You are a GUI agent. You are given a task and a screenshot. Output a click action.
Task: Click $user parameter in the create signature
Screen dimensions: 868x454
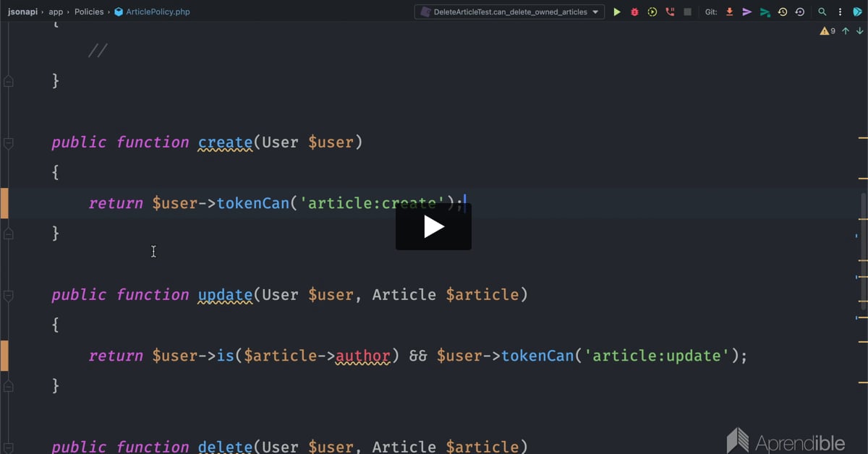tap(331, 142)
